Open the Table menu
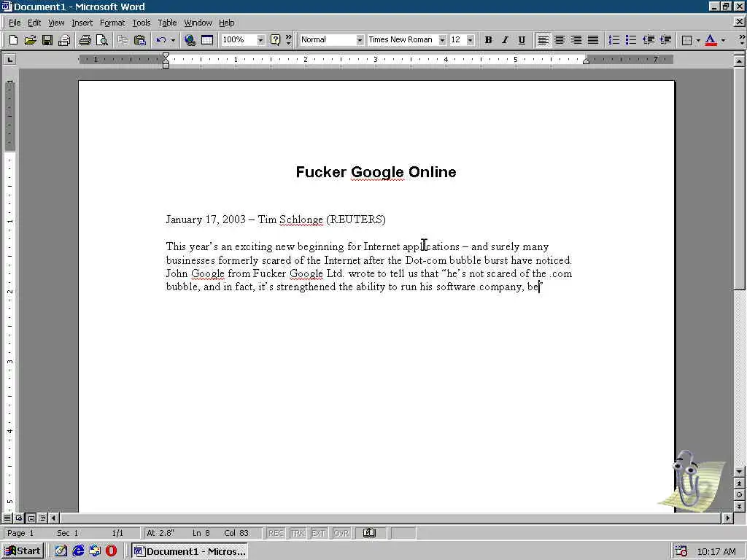 point(167,23)
